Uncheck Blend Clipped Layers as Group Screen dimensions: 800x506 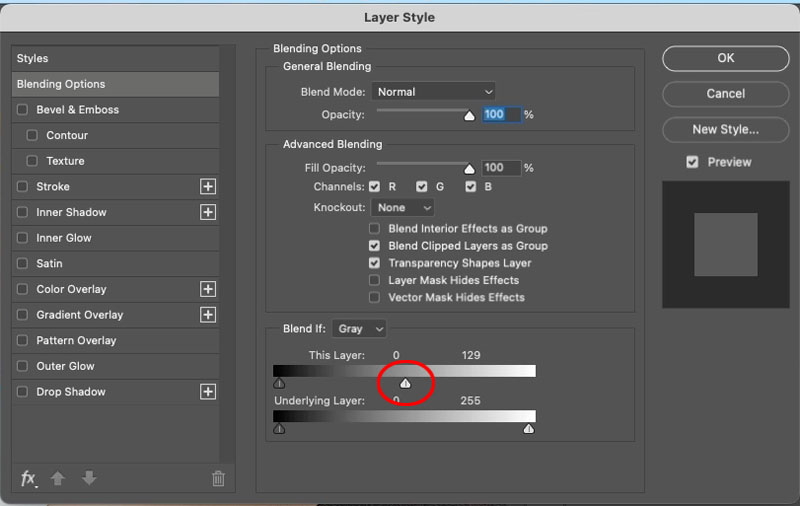coord(374,246)
